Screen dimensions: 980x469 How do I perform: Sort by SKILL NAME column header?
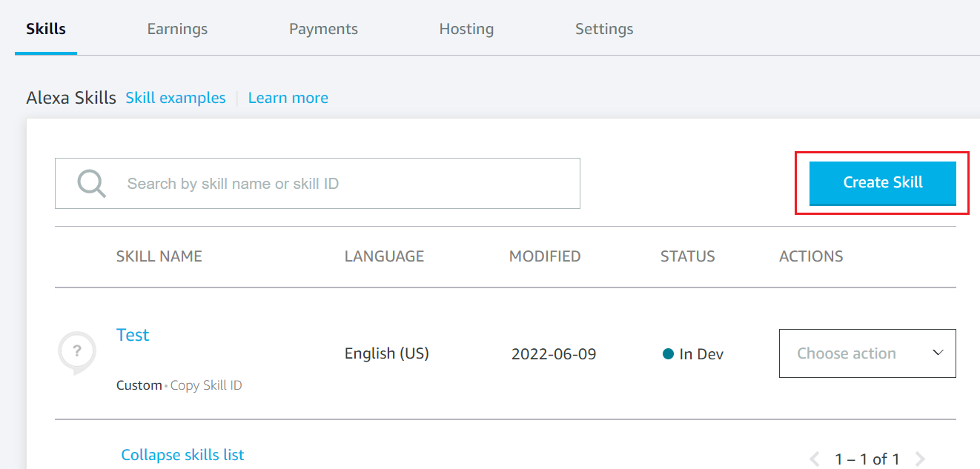(x=159, y=256)
